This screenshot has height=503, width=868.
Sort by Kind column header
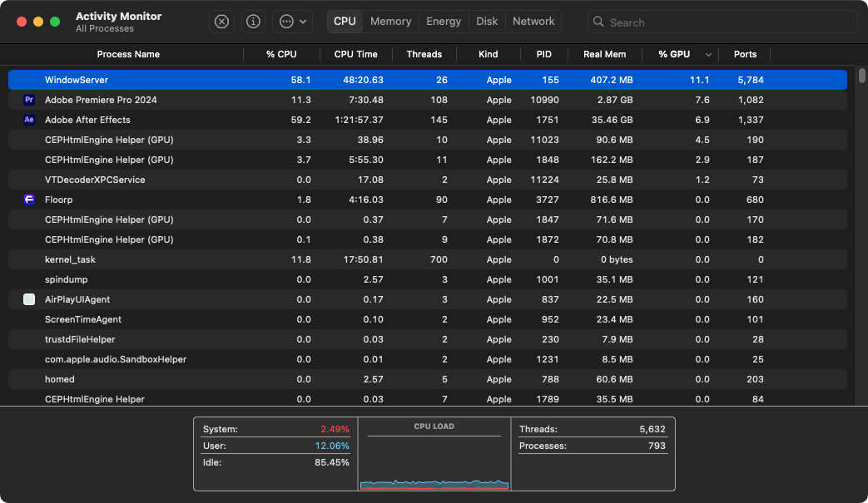pos(489,54)
